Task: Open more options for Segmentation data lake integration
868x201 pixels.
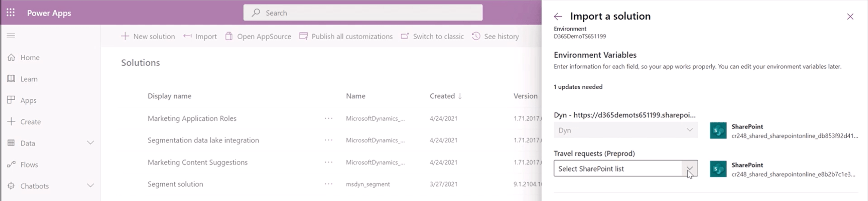Action: (x=328, y=140)
